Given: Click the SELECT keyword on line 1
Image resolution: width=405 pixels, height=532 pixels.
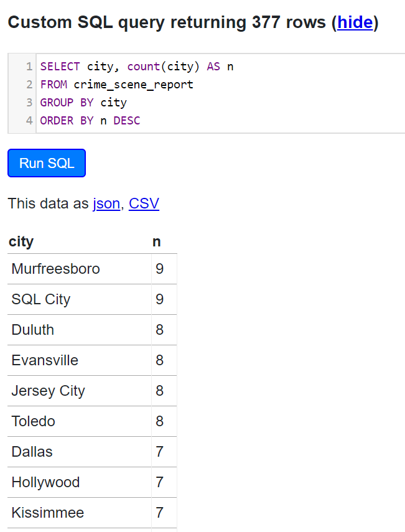Looking at the screenshot, I should (60, 66).
